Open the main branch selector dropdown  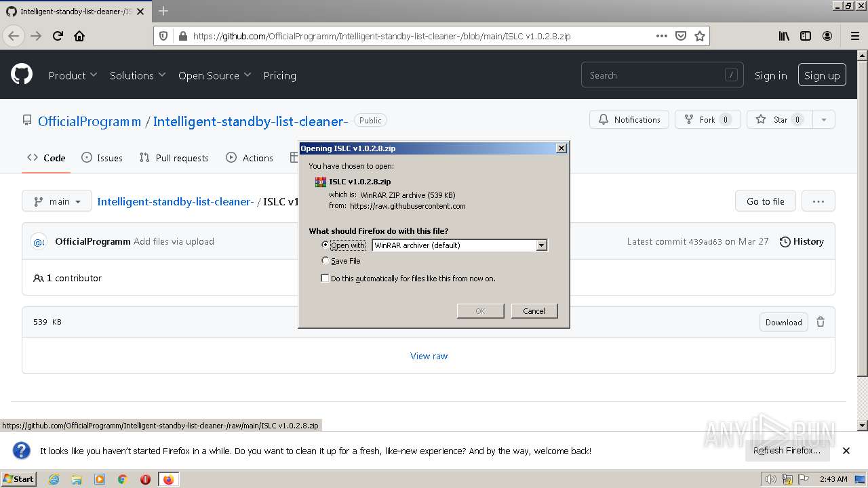coord(57,201)
